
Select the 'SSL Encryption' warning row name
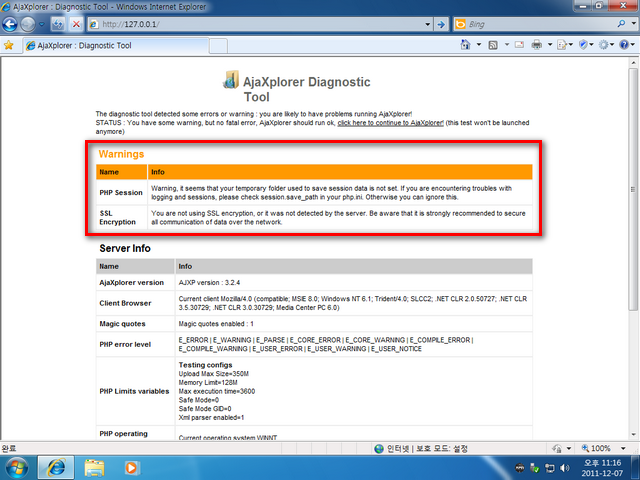coord(117,218)
